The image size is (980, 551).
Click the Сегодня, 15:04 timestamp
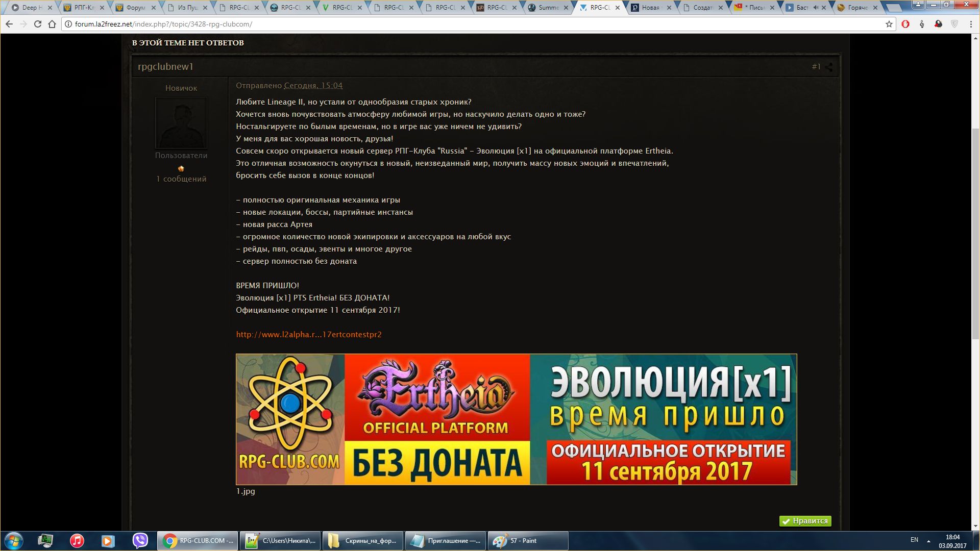313,86
